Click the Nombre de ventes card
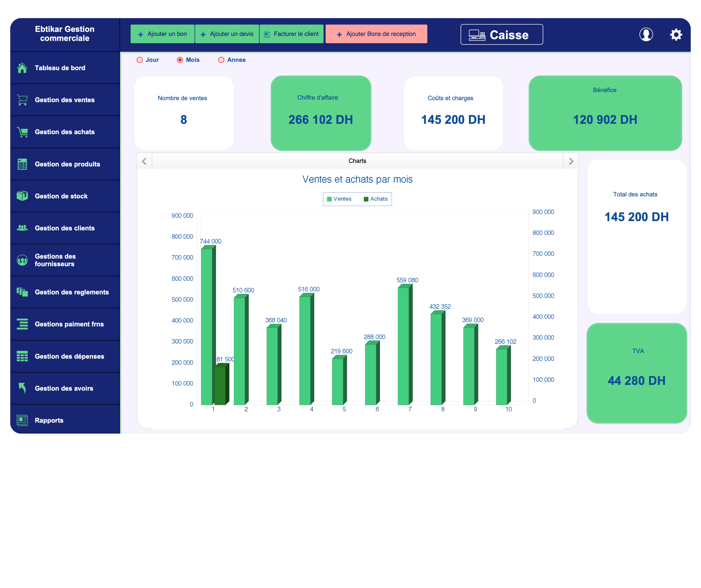The width and height of the screenshot is (701, 588). point(183,113)
